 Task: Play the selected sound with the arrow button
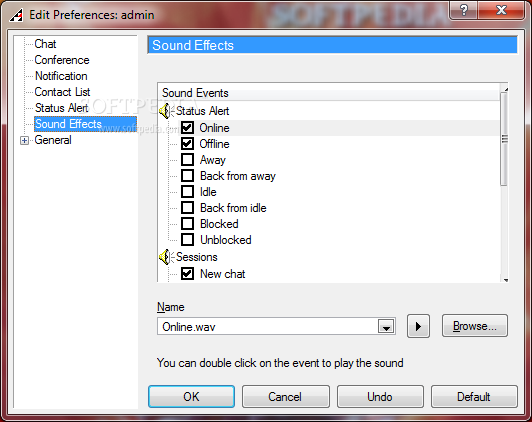pos(418,326)
